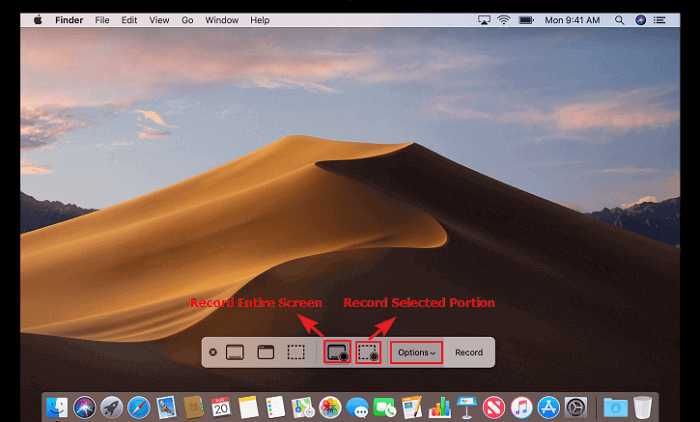The height and width of the screenshot is (422, 700).
Task: Select Capture Selected Portion tool
Action: click(x=296, y=352)
